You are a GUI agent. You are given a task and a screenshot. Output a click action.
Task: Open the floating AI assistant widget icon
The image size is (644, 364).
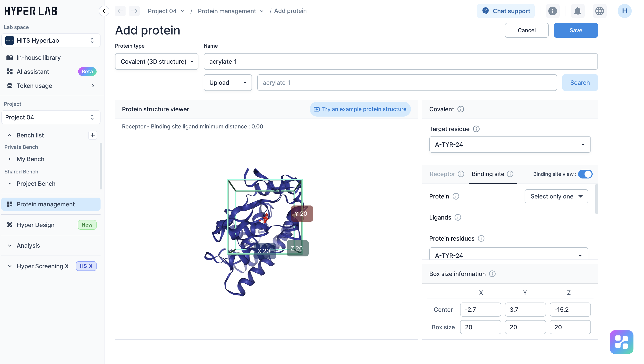(621, 342)
